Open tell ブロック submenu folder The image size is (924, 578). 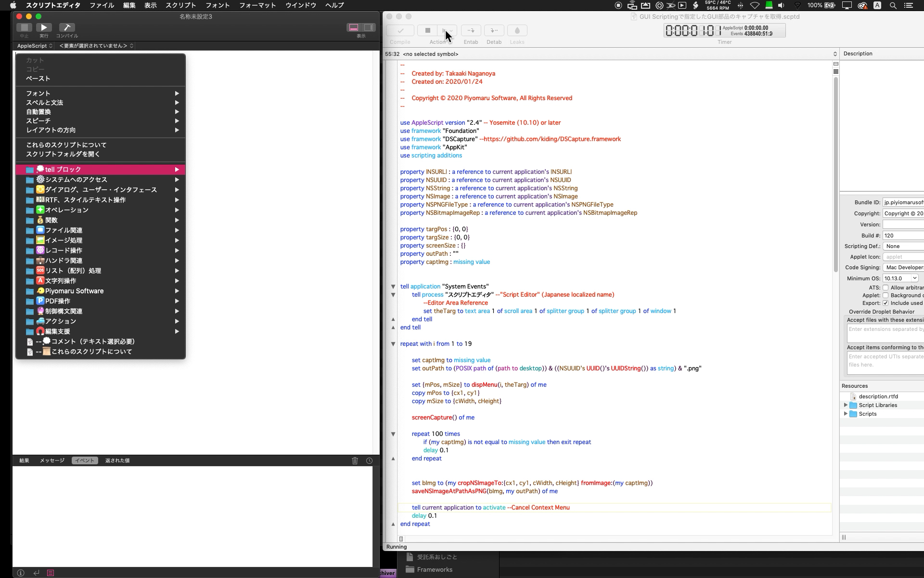click(x=101, y=170)
